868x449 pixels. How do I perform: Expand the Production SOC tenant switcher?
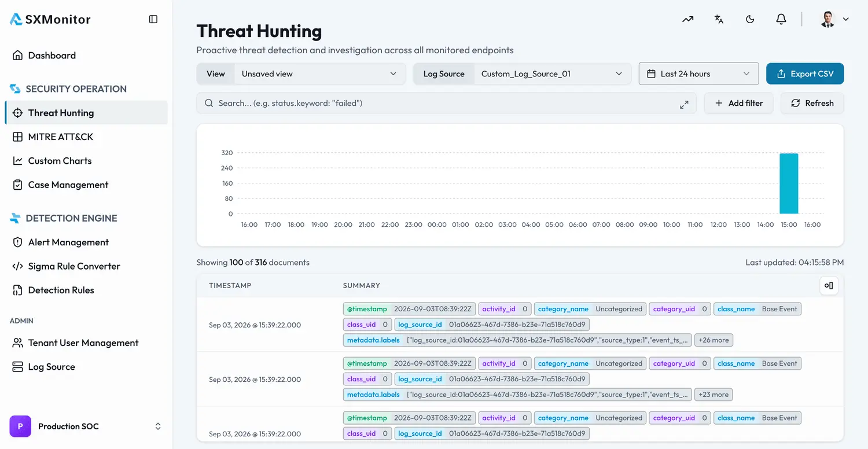(86, 426)
